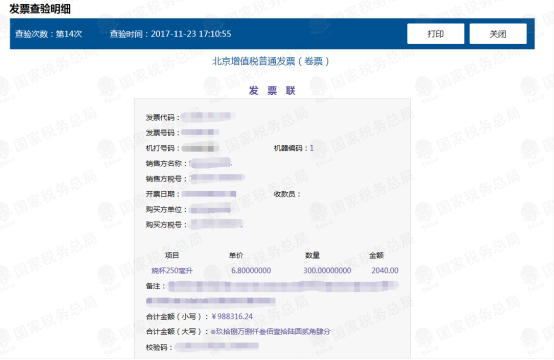This screenshot has height=360, width=554.
Task: Click the 打印 print button
Action: coord(435,34)
